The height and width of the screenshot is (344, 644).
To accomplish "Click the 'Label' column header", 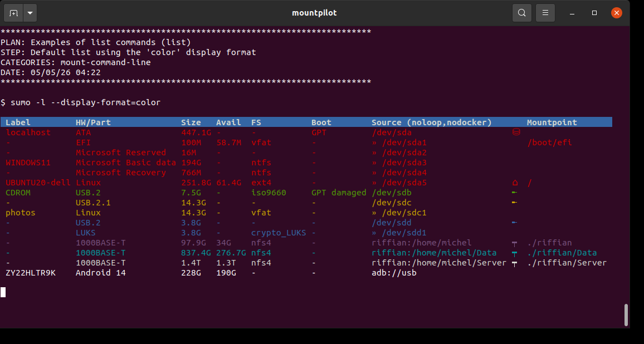I will (x=18, y=122).
